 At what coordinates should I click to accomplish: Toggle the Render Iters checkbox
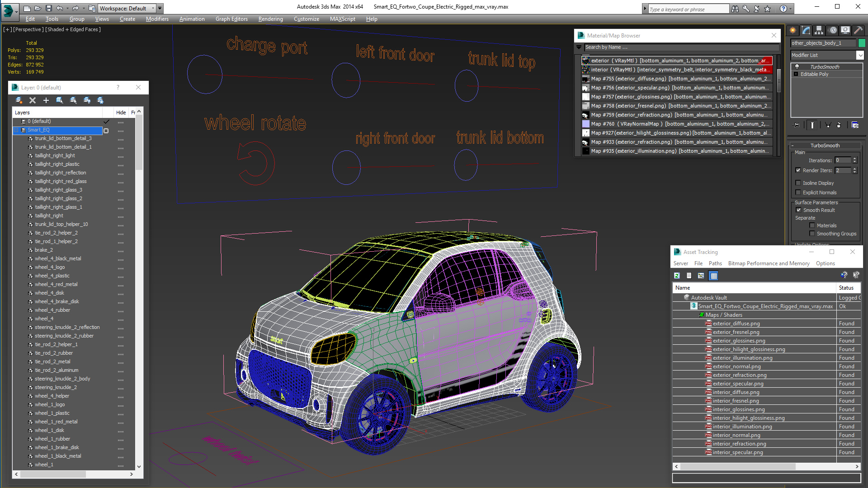click(x=798, y=170)
